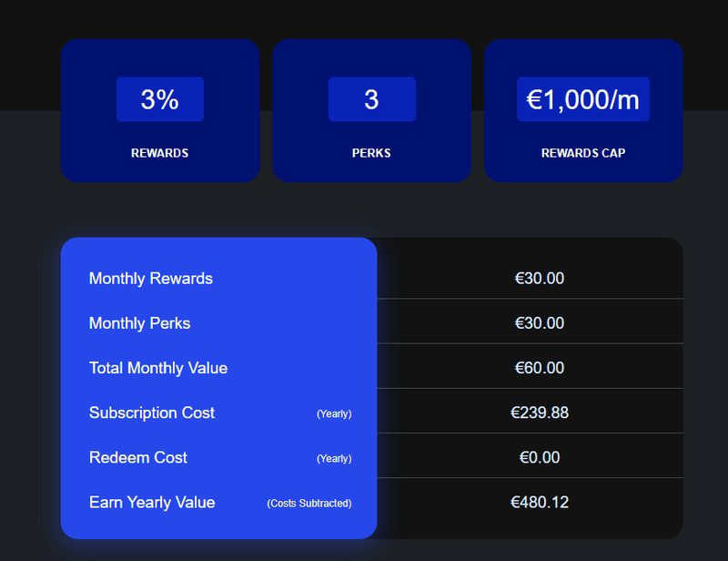Viewport: 728px width, 561px height.
Task: Click the (Costs Subtracted) note
Action: point(309,504)
